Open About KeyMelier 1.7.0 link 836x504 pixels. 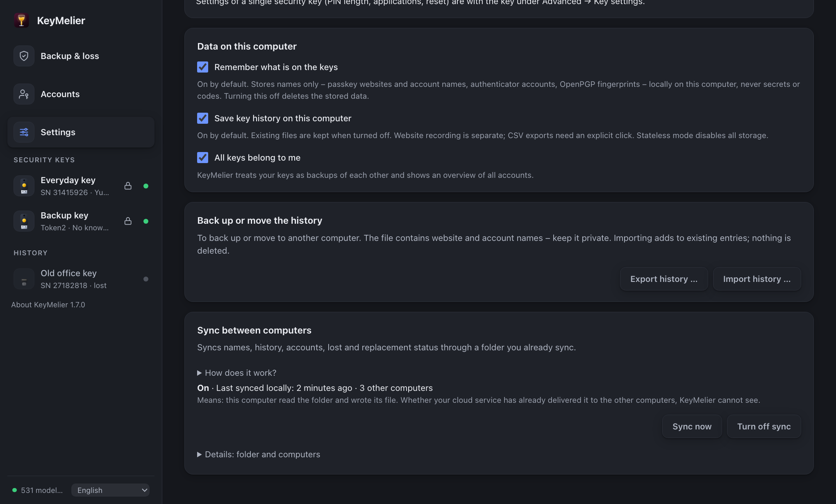click(x=48, y=305)
